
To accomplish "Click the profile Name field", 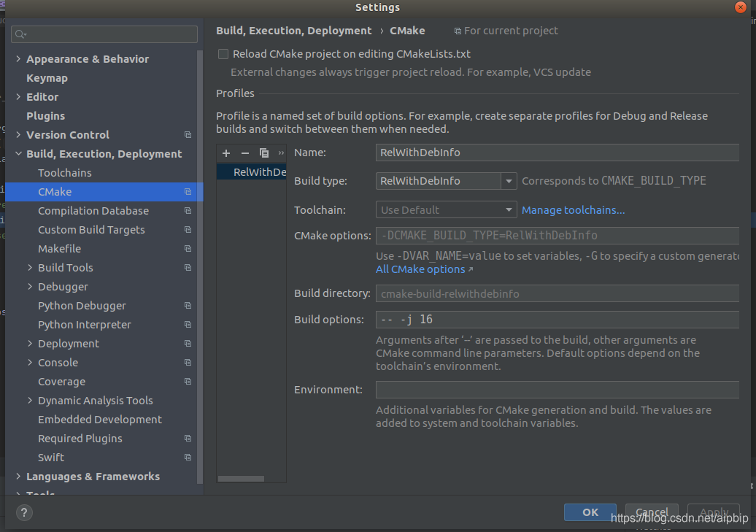I will 557,153.
